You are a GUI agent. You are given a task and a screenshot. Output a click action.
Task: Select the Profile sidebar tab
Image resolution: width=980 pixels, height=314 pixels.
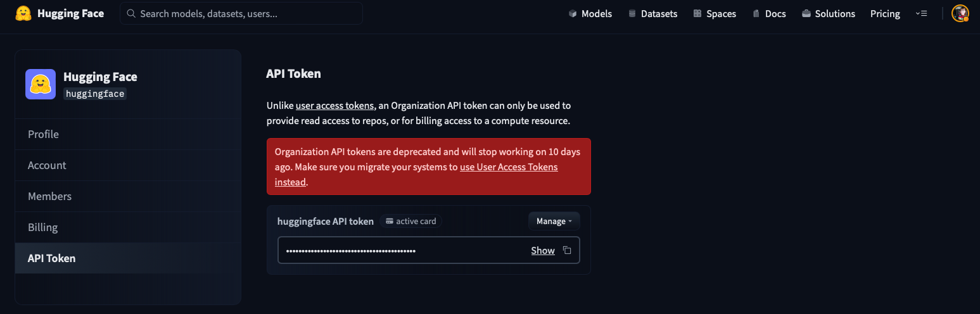point(43,134)
